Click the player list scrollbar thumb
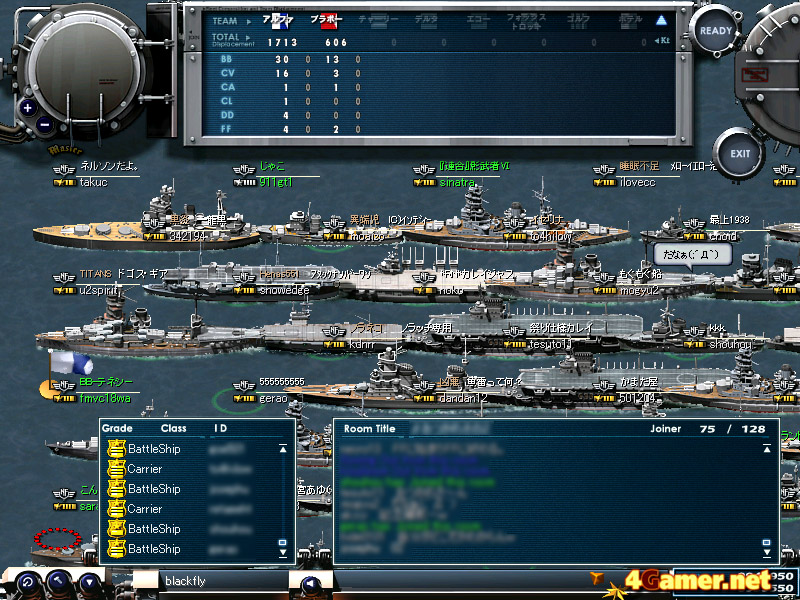 282,542
